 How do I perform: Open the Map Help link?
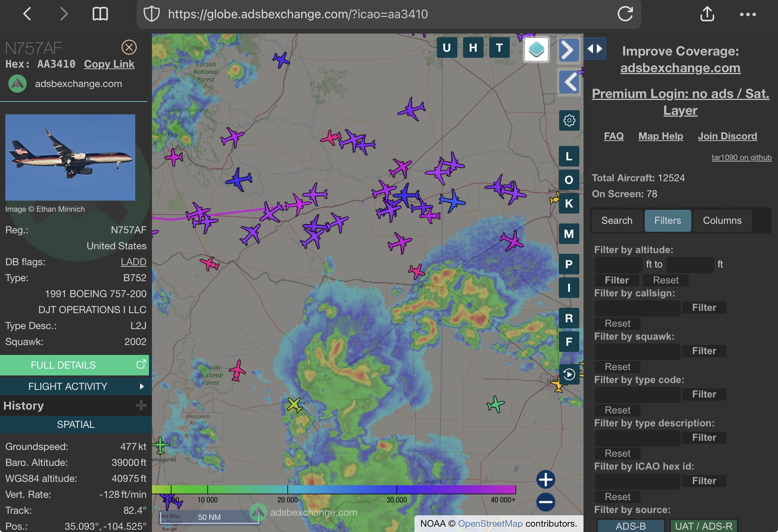(661, 136)
